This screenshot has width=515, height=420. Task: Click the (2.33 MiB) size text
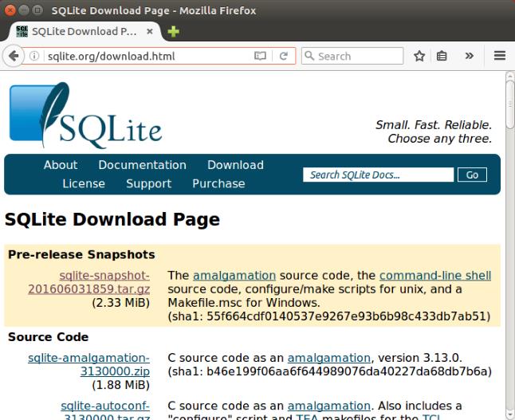(x=121, y=303)
